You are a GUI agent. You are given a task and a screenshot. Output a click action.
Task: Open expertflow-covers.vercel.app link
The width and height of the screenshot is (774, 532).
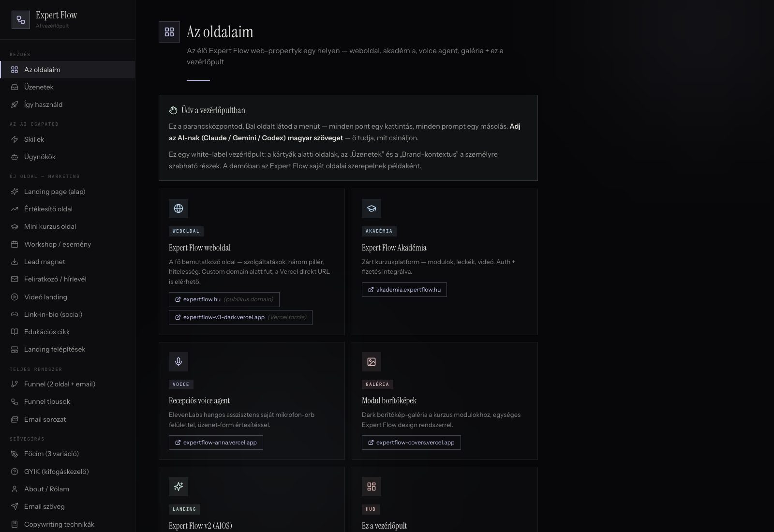point(411,443)
